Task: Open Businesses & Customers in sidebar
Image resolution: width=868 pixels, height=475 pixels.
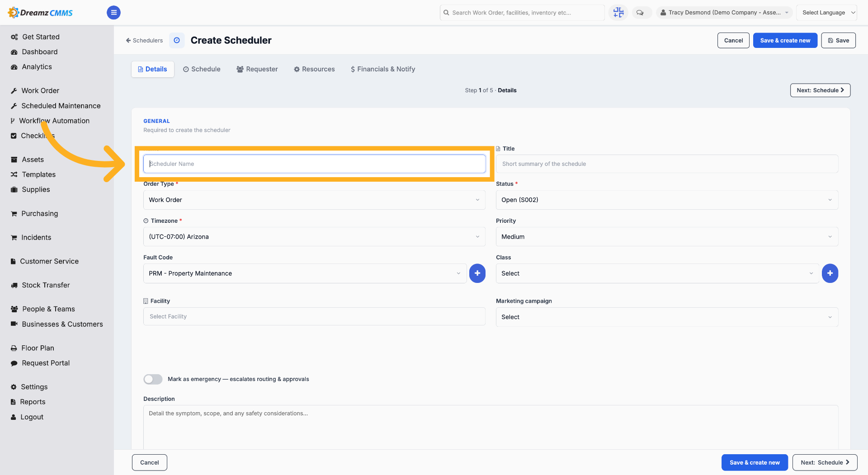Action: [x=57, y=324]
